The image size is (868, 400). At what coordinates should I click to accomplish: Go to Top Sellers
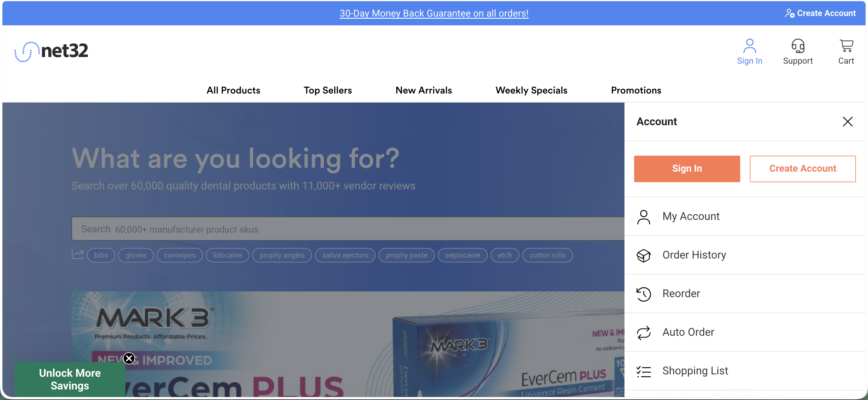coord(328,90)
